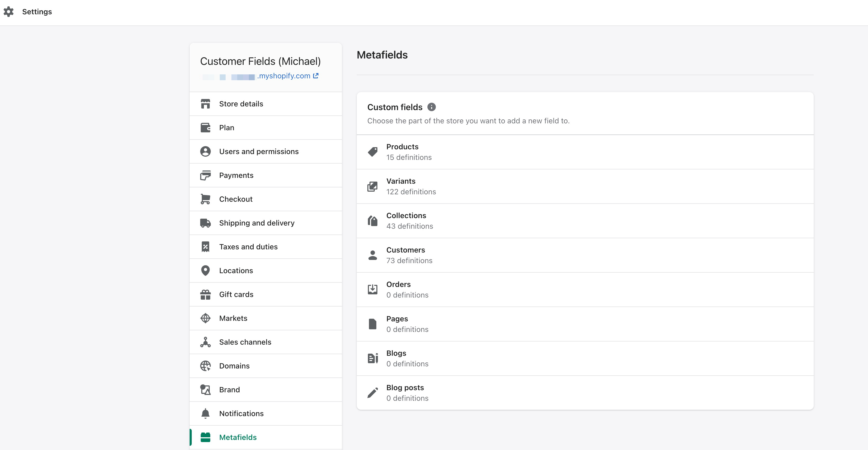Select Metafields in the sidebar
This screenshot has width=868, height=450.
coord(266,437)
